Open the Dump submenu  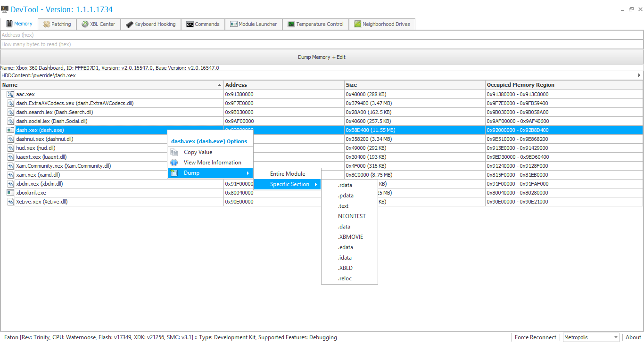tap(210, 173)
